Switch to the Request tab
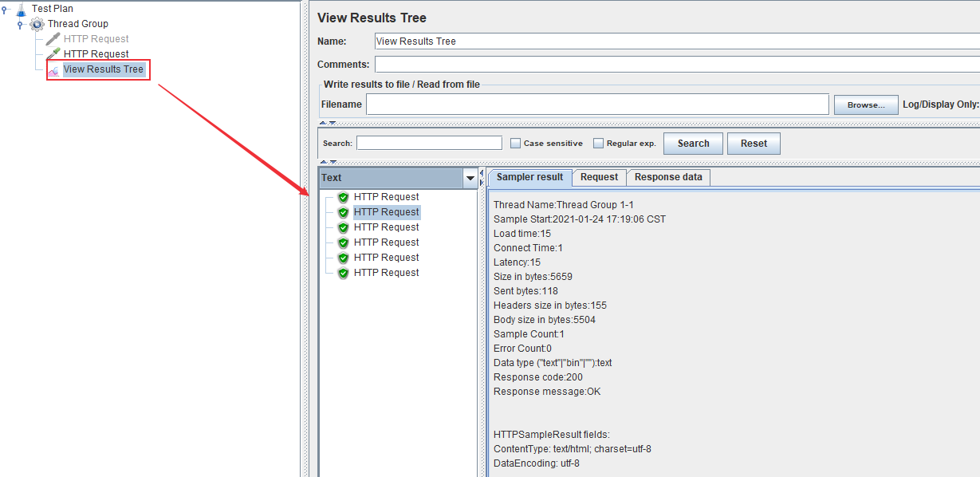Viewport: 980px width, 477px height. (x=599, y=177)
